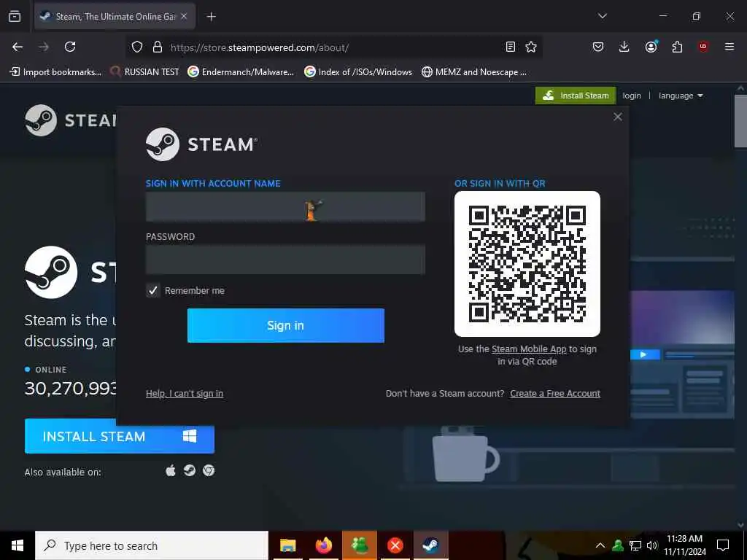Click the red X taskbar icon
This screenshot has width=747, height=560.
click(395, 545)
